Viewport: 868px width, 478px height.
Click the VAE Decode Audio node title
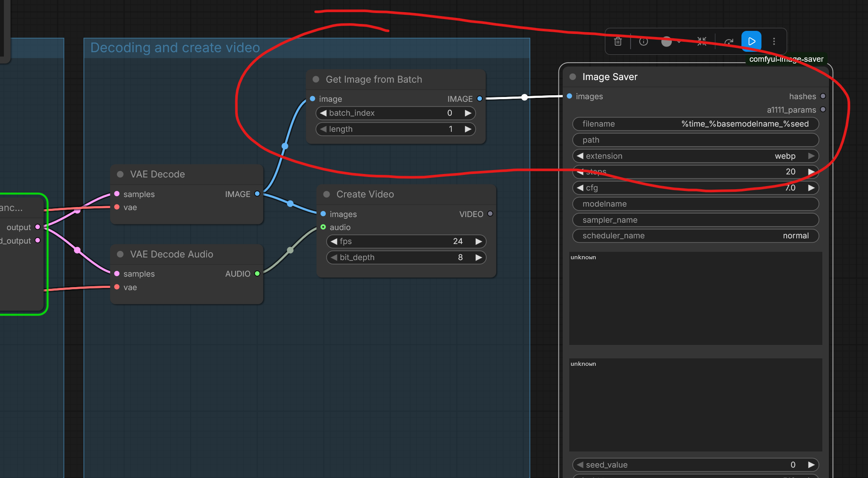[171, 254]
